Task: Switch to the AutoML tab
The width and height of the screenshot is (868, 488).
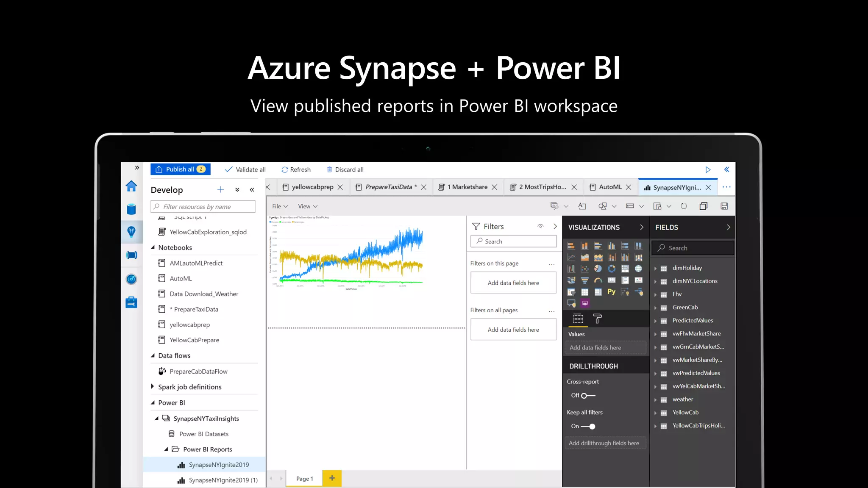Action: 610,187
